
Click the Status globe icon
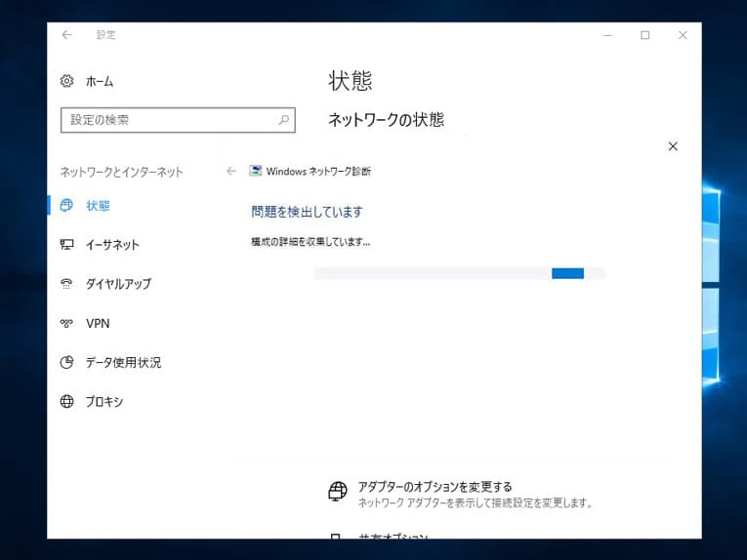click(x=67, y=206)
